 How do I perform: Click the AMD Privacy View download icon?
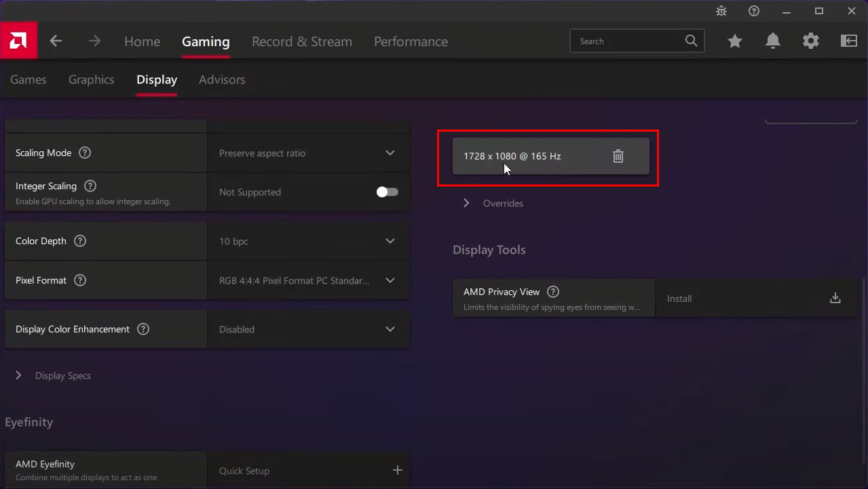pos(835,298)
